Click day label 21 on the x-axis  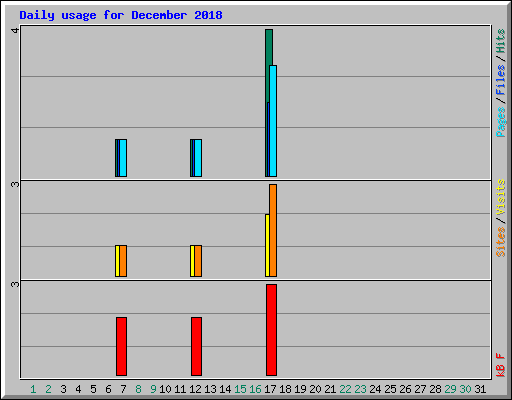click(x=330, y=389)
